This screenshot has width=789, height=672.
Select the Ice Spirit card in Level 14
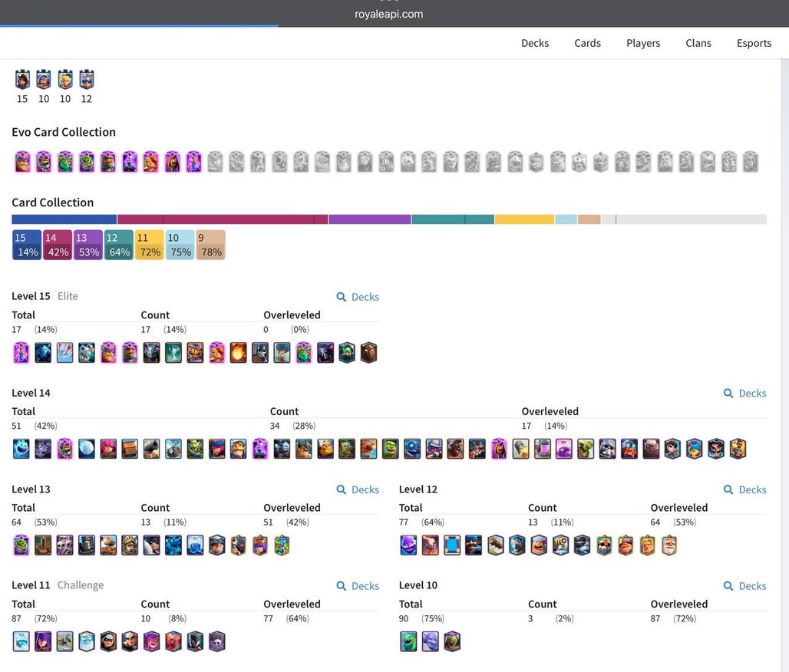point(21,449)
